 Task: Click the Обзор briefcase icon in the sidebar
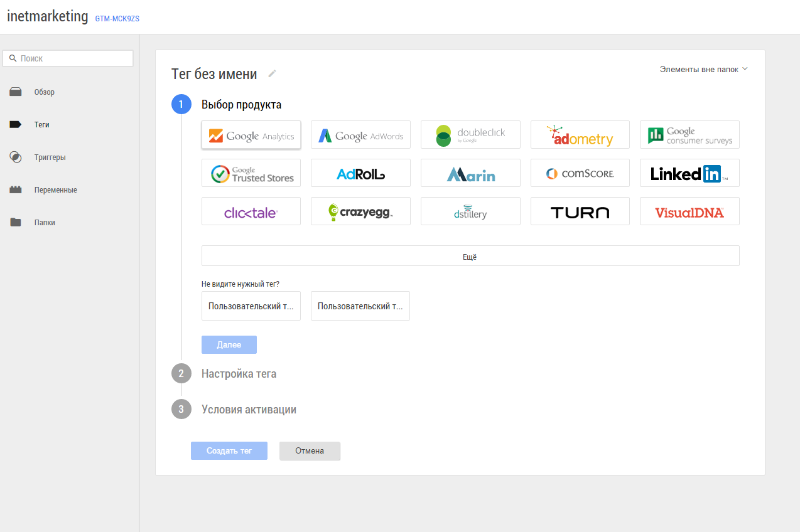16,92
